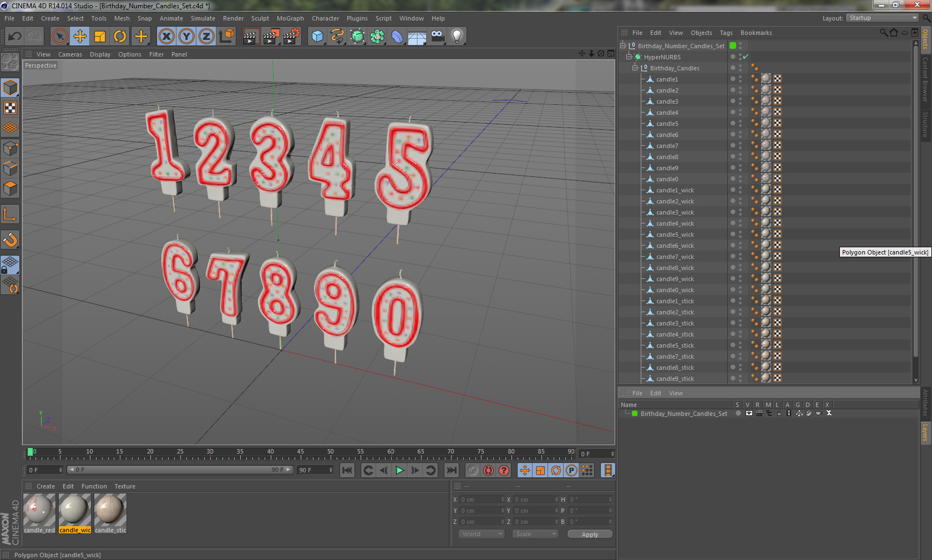Toggle candle5_wick visibility dots
932x560 pixels.
740,234
